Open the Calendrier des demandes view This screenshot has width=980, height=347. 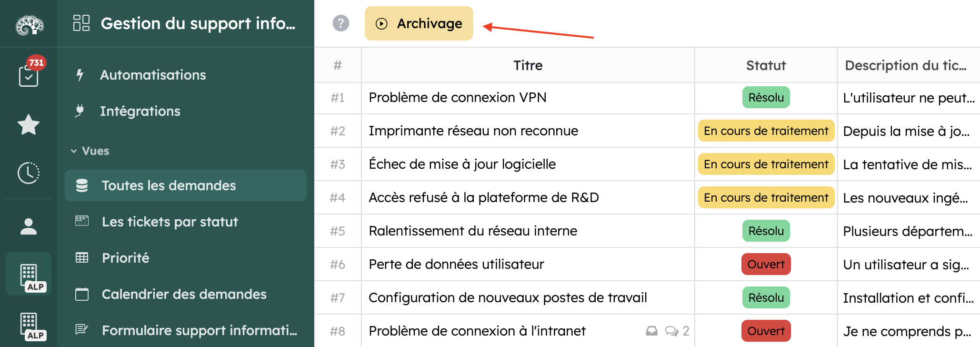(184, 294)
